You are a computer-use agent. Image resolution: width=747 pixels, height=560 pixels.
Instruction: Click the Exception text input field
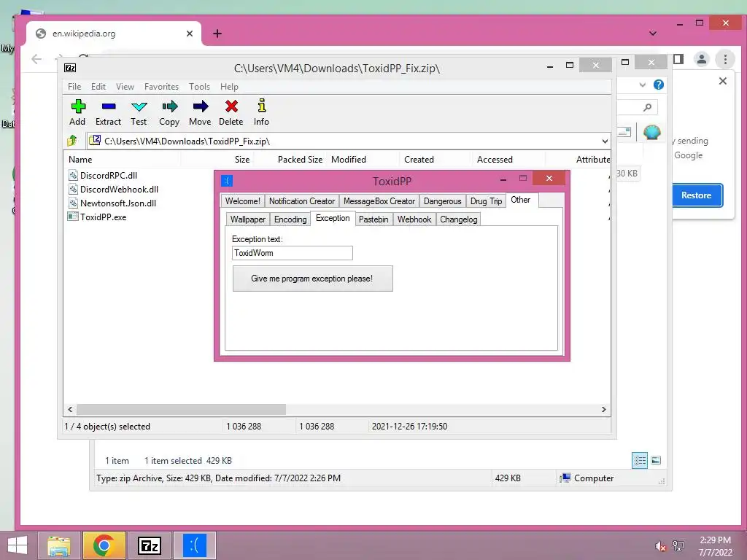point(293,253)
